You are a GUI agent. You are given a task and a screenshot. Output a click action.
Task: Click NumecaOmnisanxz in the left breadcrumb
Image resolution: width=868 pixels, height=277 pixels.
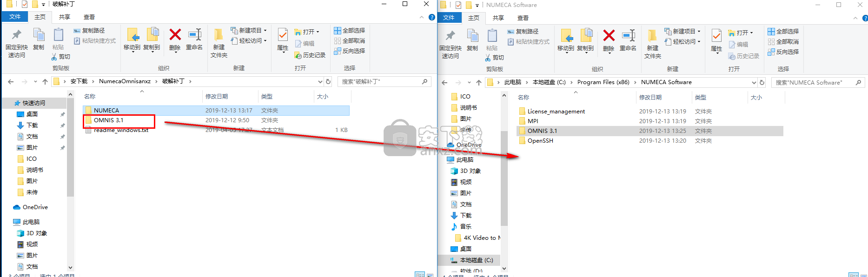click(x=125, y=81)
